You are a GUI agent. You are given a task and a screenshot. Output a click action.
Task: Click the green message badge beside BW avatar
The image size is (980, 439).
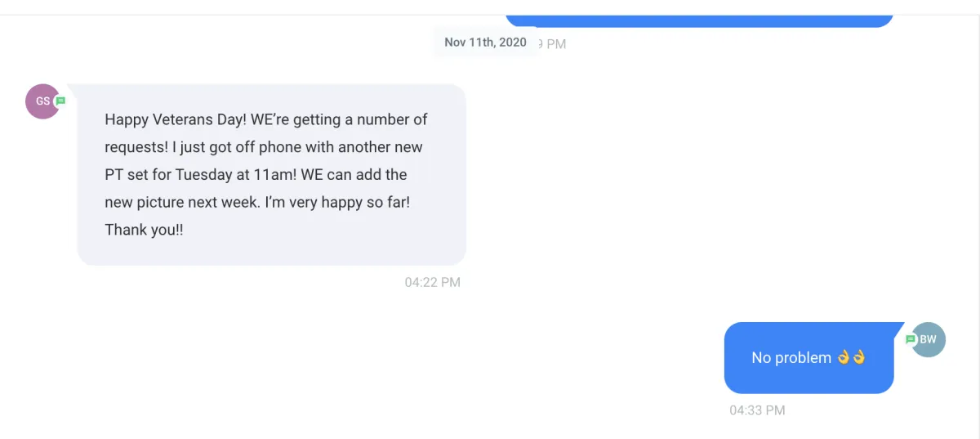(911, 339)
